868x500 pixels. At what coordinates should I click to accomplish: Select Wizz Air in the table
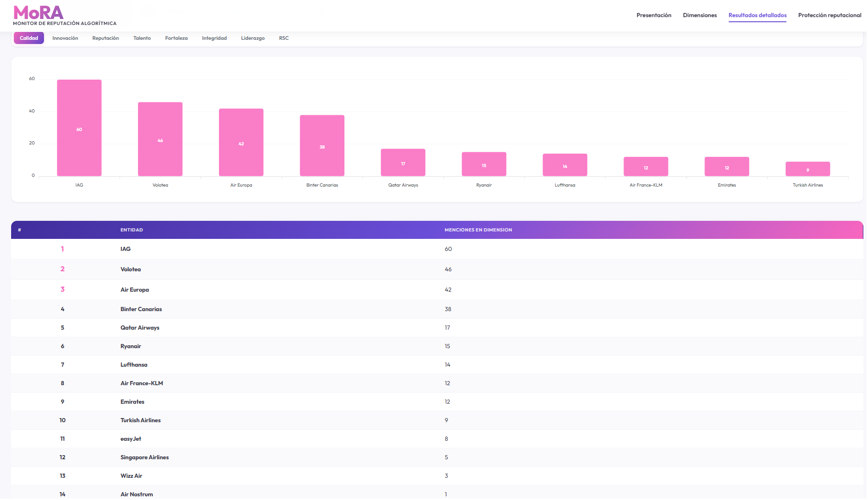click(x=131, y=476)
